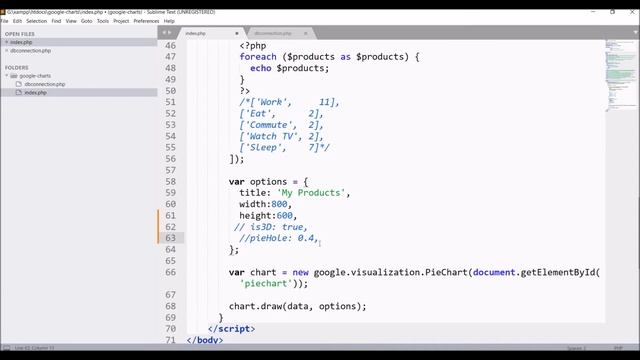This screenshot has width=640, height=360.
Task: Close index.php in Open Files list
Action: tap(7, 42)
